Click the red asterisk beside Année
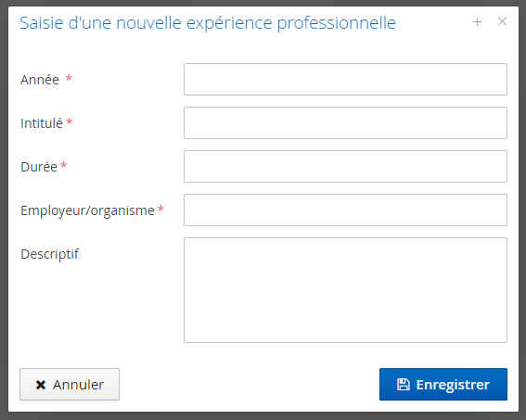 [x=69, y=78]
